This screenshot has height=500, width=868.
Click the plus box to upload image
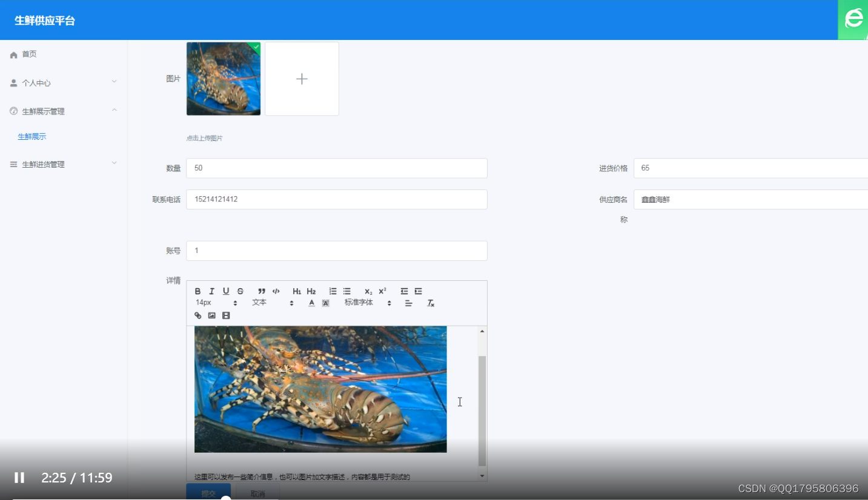302,79
